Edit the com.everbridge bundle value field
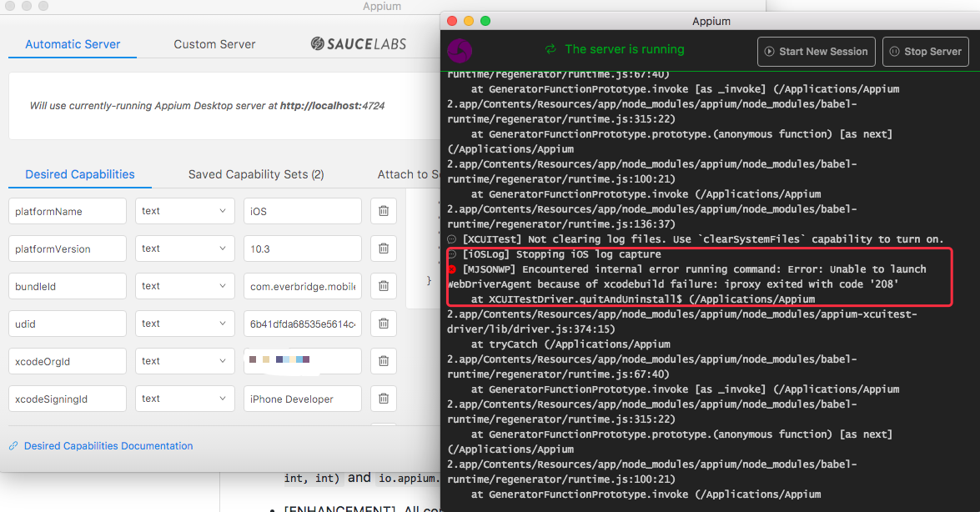980x512 pixels. [x=303, y=286]
